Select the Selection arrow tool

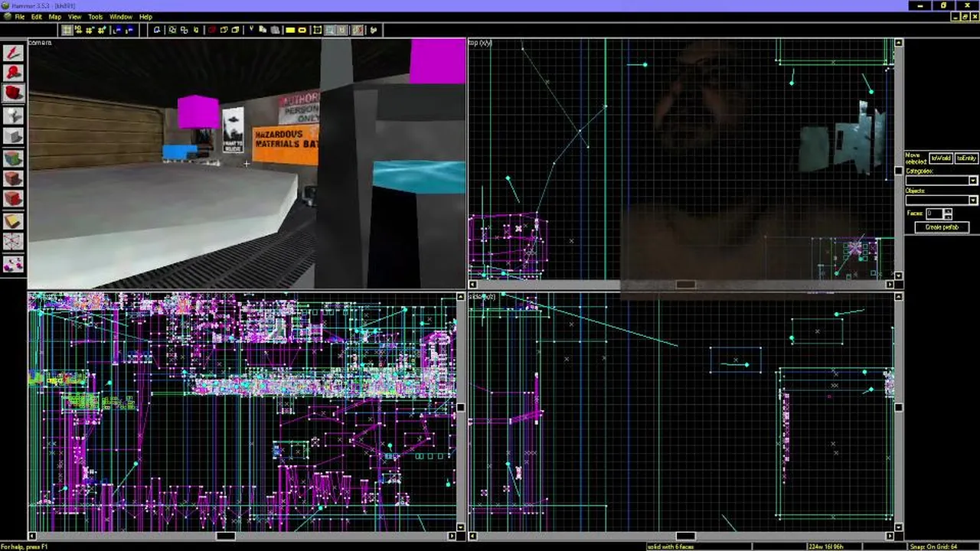[x=13, y=52]
